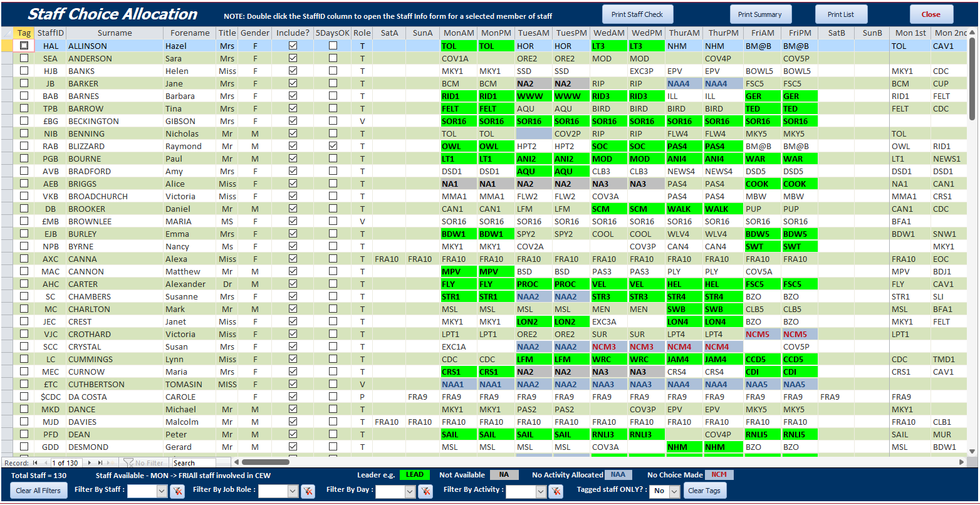The height and width of the screenshot is (505, 980).
Task: Clear the Filter By Day filter icon
Action: (425, 491)
